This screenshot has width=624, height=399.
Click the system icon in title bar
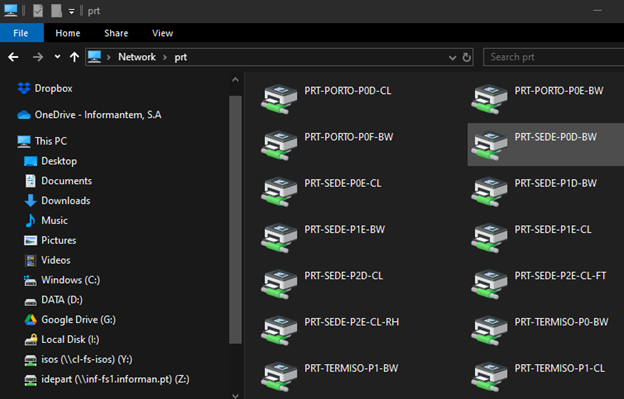click(x=11, y=11)
